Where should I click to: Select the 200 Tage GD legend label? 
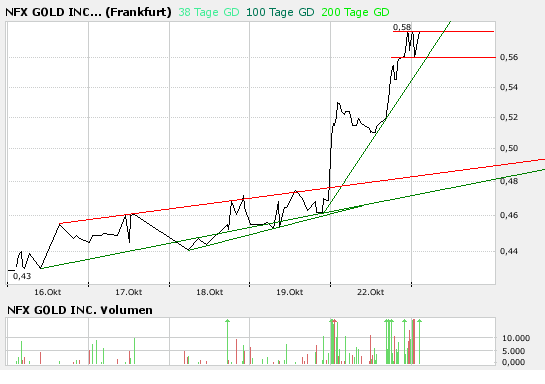coord(355,13)
